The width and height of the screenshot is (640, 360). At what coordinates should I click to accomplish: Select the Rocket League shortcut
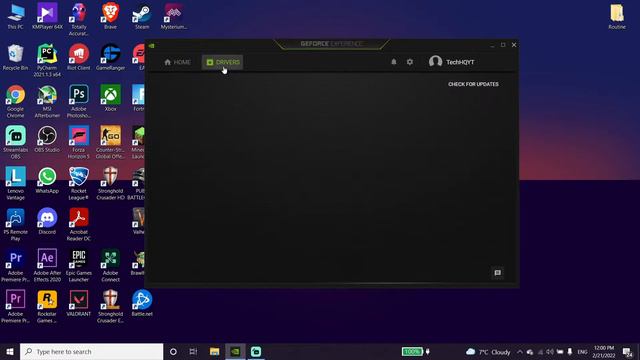coord(79,183)
